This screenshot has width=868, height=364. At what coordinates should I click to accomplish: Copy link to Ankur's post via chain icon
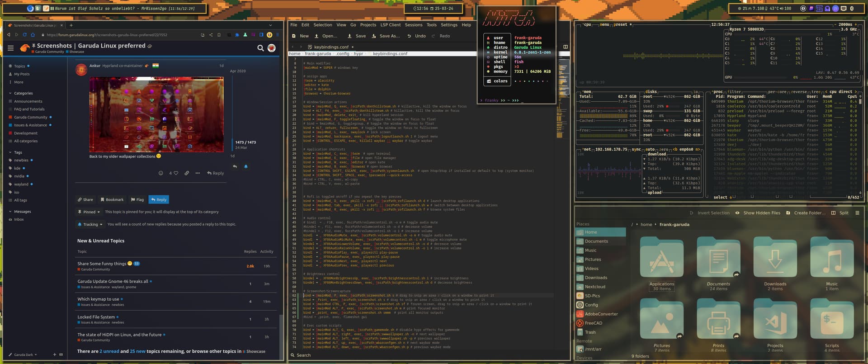point(187,173)
